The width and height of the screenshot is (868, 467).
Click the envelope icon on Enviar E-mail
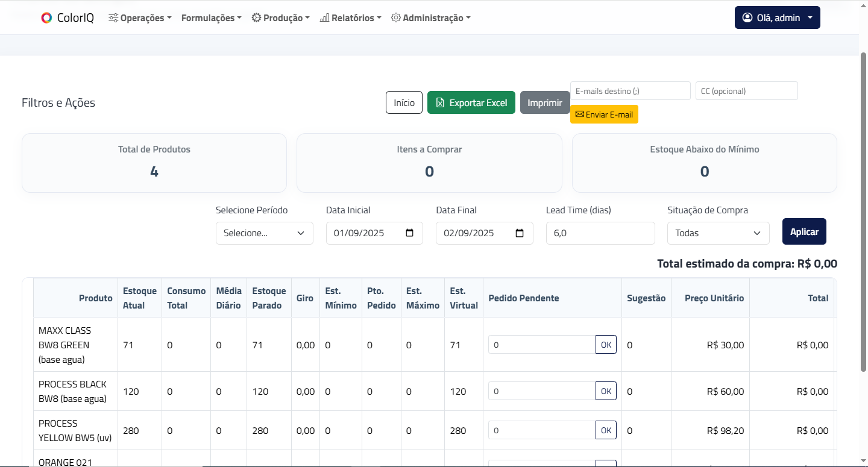579,114
